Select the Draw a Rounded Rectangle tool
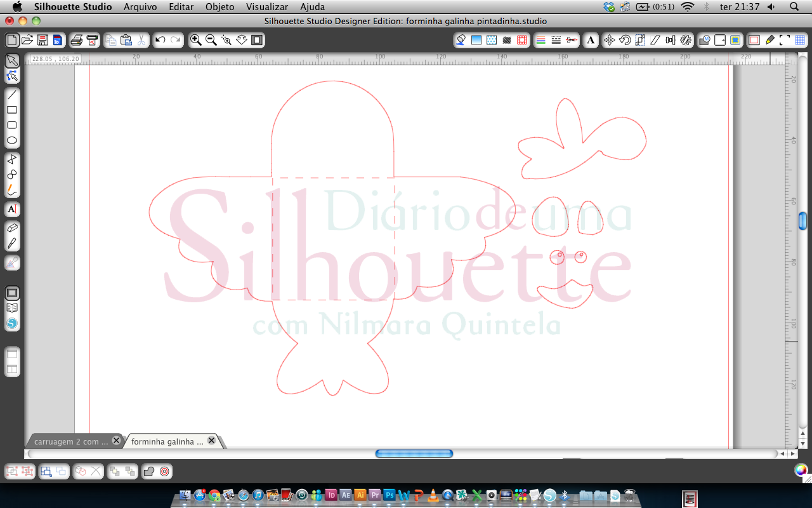Screen dimensions: 812x508 [12, 125]
